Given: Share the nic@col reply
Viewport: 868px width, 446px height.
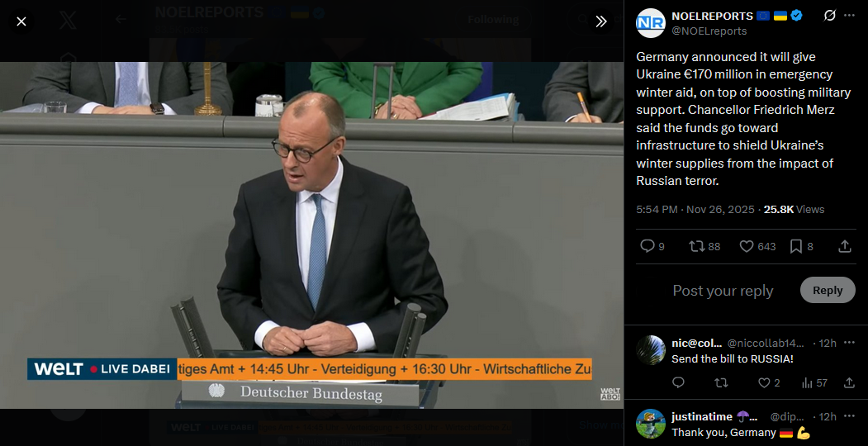Looking at the screenshot, I should [x=849, y=382].
